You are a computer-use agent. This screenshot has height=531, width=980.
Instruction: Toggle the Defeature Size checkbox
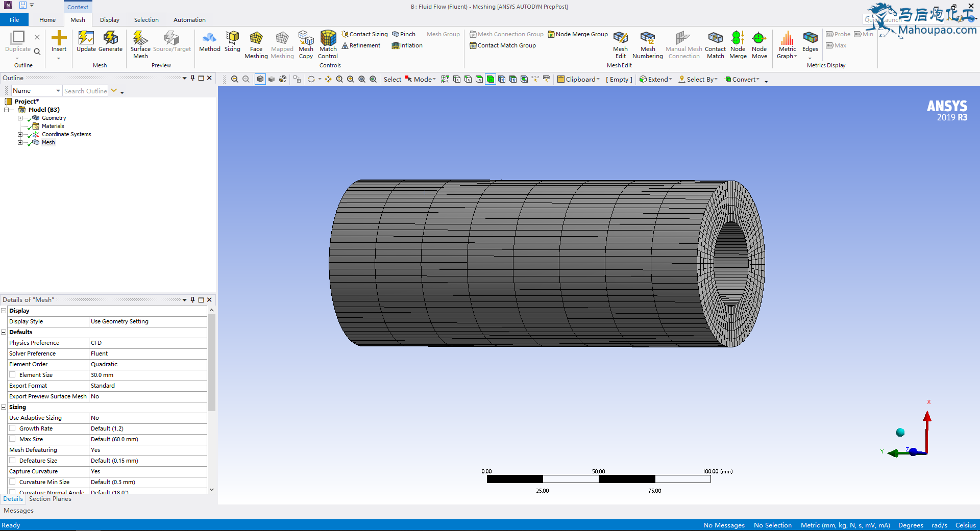12,461
